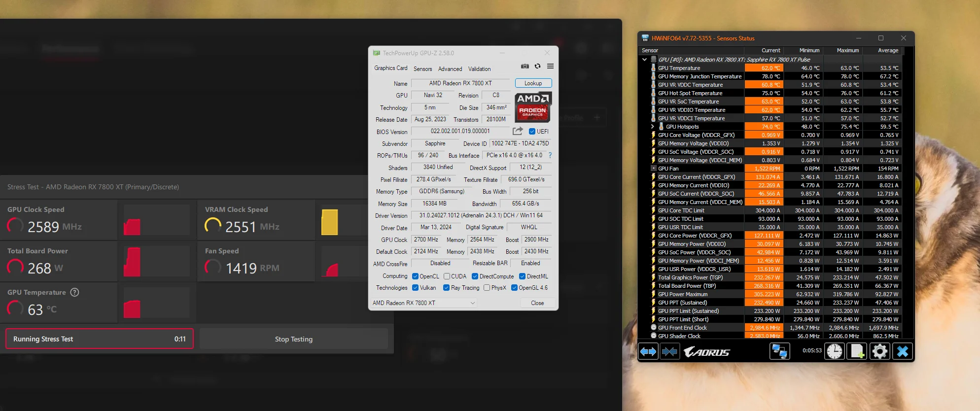The height and width of the screenshot is (411, 980).
Task: Enable the CUDA checkbox
Action: coord(447,276)
